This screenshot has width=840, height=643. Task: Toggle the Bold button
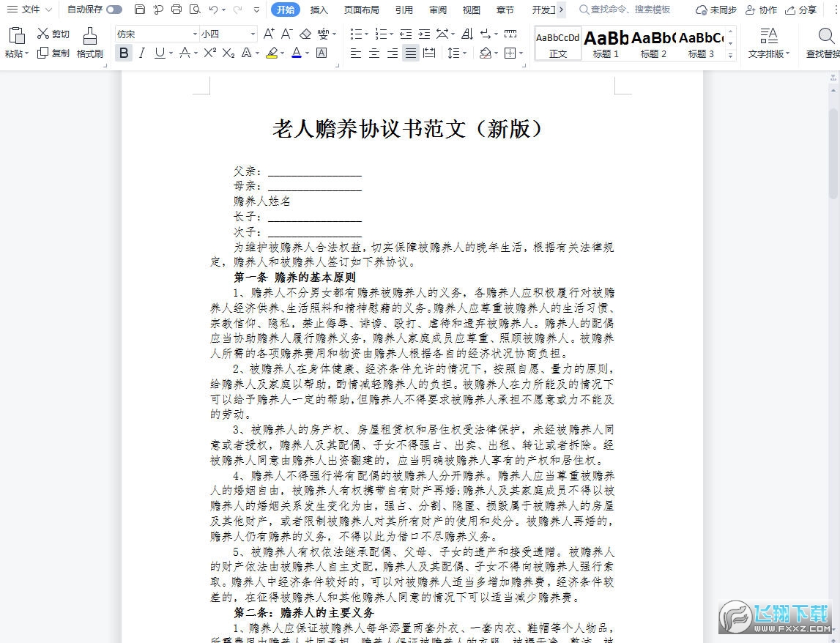124,53
